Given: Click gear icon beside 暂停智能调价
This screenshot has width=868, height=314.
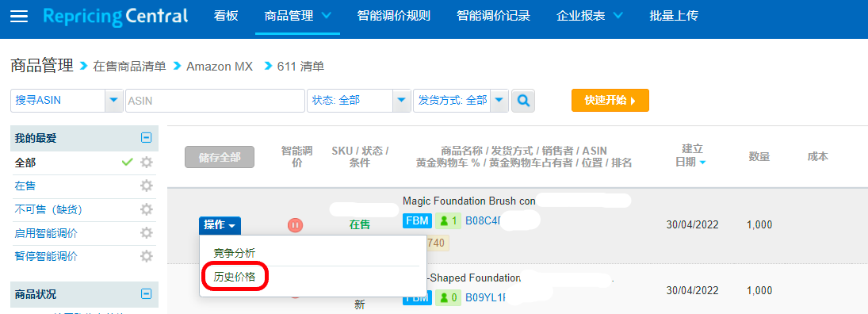Looking at the screenshot, I should [x=146, y=256].
